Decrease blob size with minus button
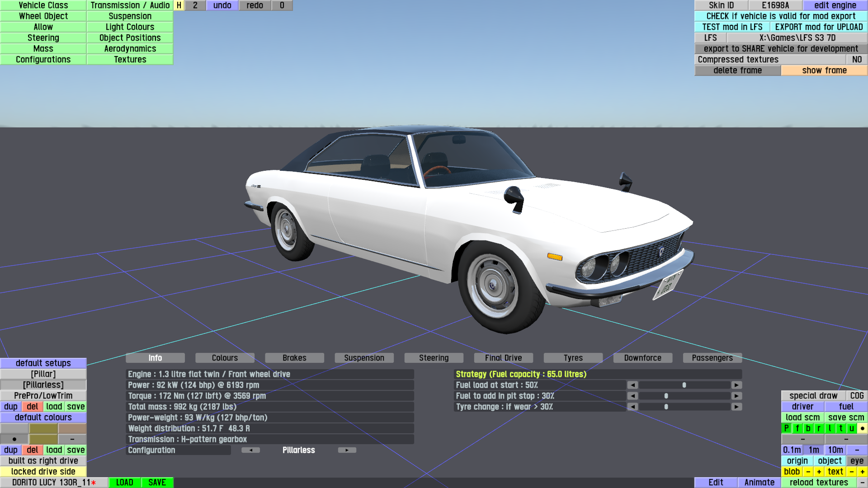868x488 pixels. 808,472
